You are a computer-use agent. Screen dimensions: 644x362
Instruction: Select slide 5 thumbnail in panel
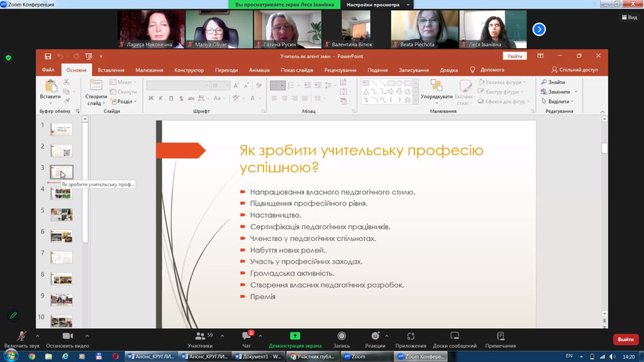[62, 214]
